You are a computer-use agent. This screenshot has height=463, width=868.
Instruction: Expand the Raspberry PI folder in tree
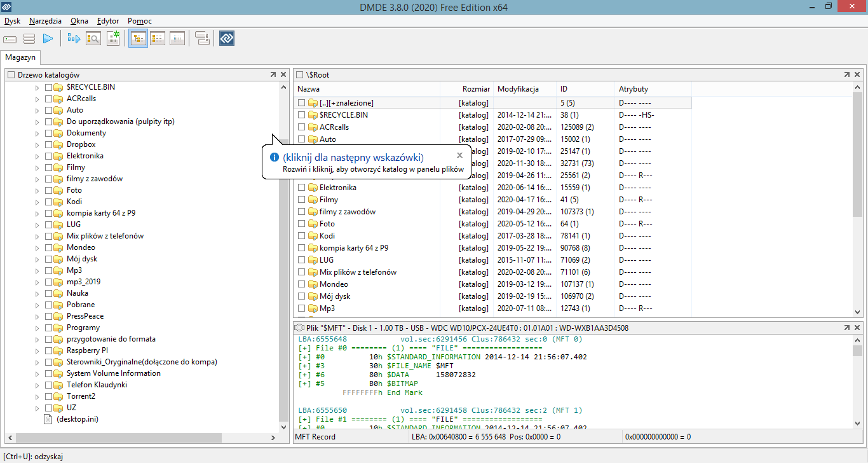(x=37, y=350)
